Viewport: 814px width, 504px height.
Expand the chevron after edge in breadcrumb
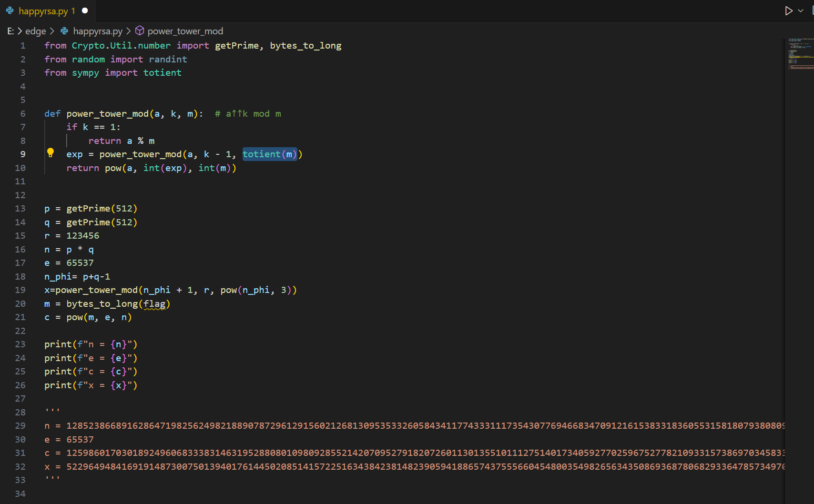coord(52,31)
